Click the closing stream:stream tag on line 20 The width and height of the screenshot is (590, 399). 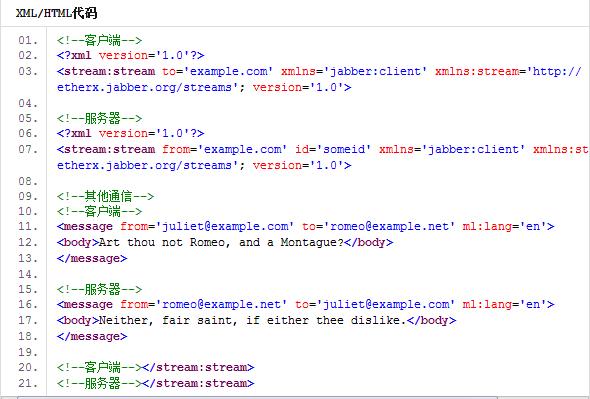point(198,367)
